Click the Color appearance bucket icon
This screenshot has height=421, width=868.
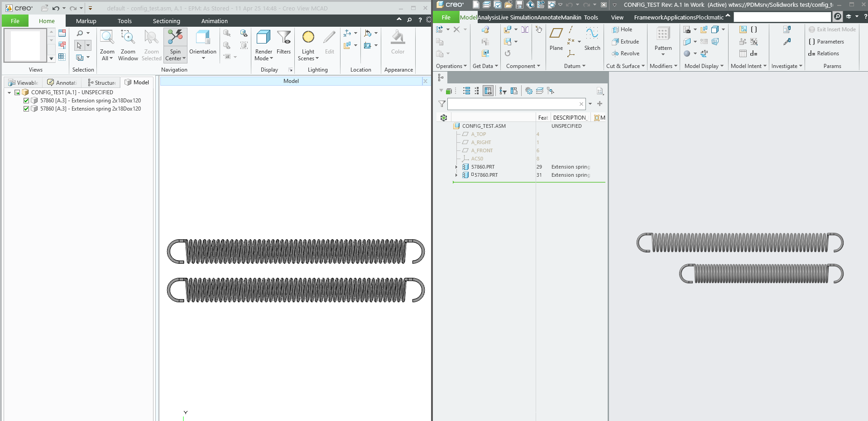[x=398, y=37]
